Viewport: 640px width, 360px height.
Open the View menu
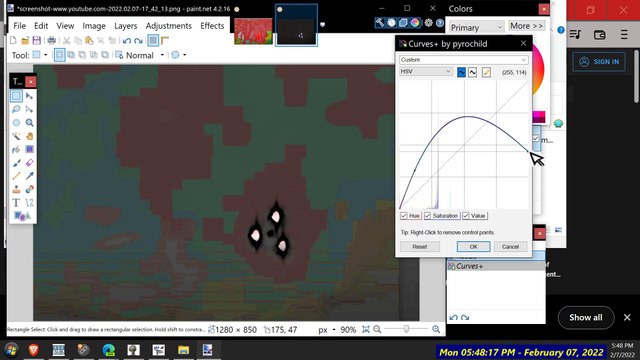[x=65, y=26]
